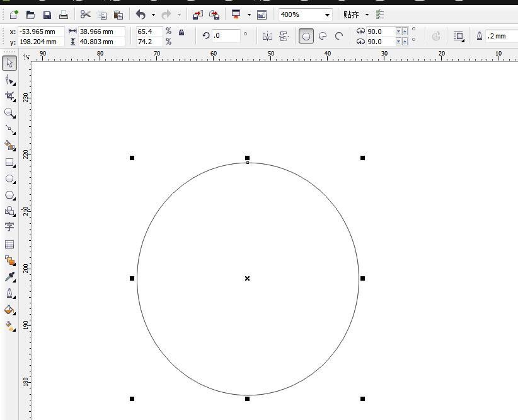Click the circle's center X marker
Viewport: 518px width, 420px height.
[248, 279]
